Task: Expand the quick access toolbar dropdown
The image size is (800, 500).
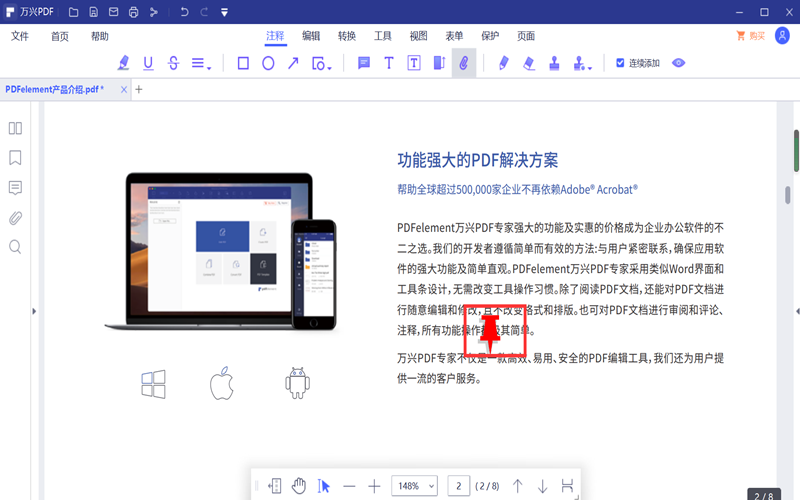Action: pos(224,12)
